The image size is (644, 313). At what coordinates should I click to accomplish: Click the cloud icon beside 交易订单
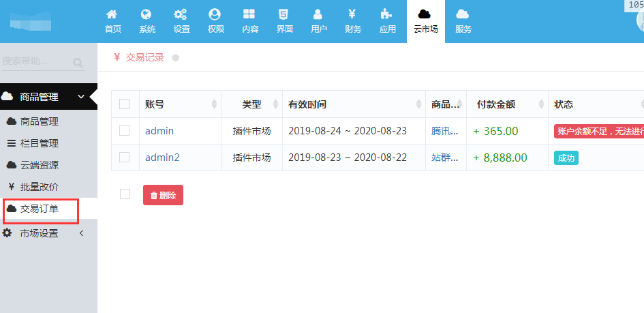coord(12,209)
